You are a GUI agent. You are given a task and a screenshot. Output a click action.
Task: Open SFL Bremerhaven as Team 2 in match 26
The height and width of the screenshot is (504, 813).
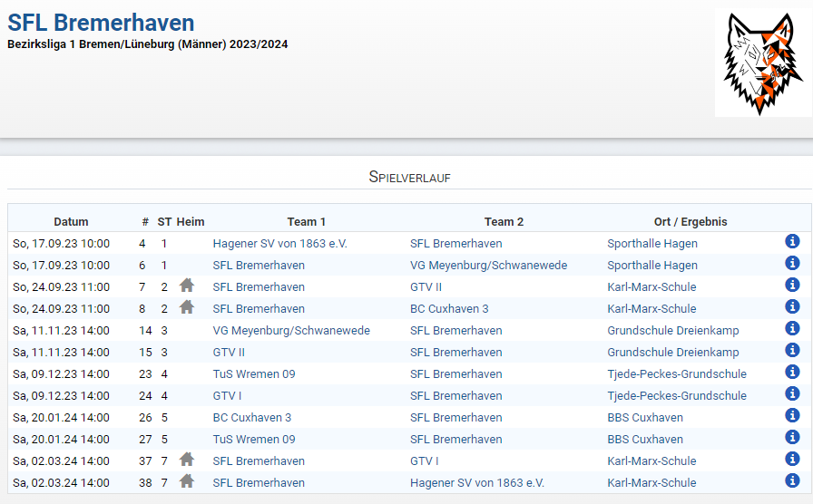(x=455, y=418)
